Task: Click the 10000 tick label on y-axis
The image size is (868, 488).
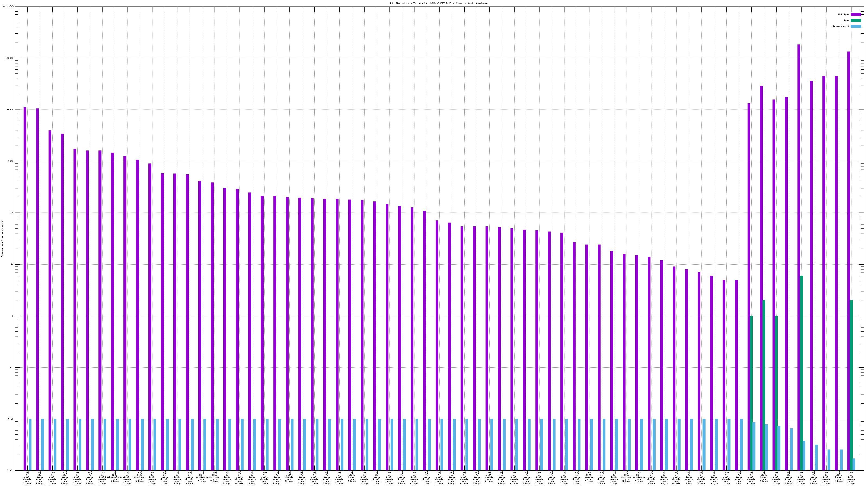Action: point(10,110)
